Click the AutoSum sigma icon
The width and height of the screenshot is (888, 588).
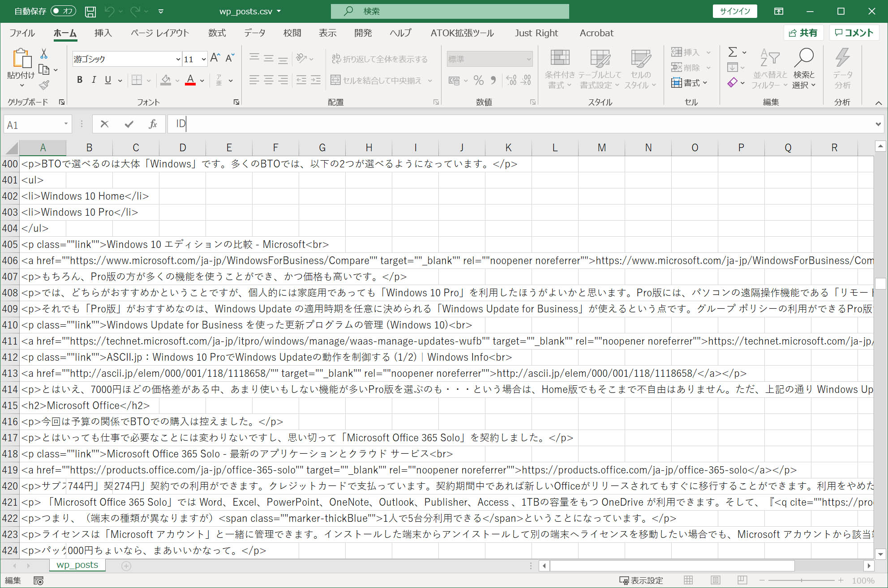733,52
